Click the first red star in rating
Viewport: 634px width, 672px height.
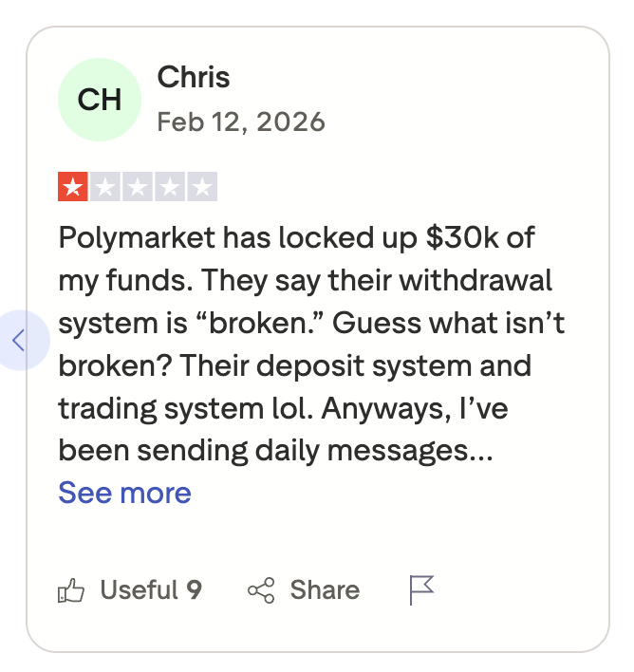tap(73, 187)
